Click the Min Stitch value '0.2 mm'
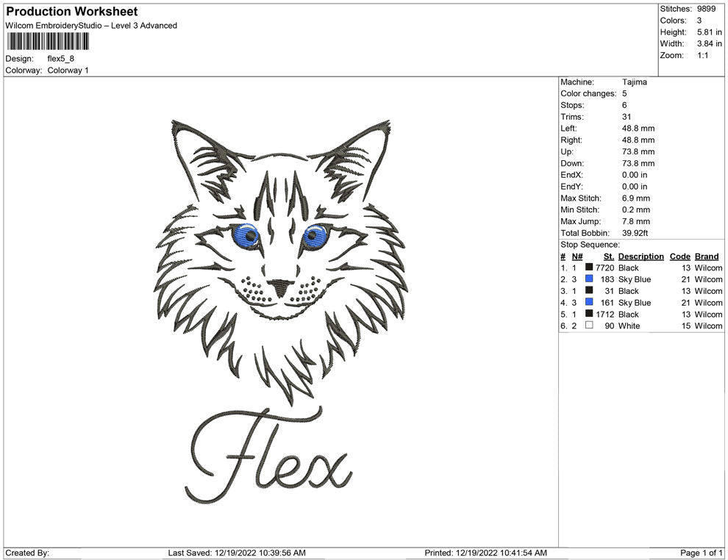 pyautogui.click(x=635, y=209)
